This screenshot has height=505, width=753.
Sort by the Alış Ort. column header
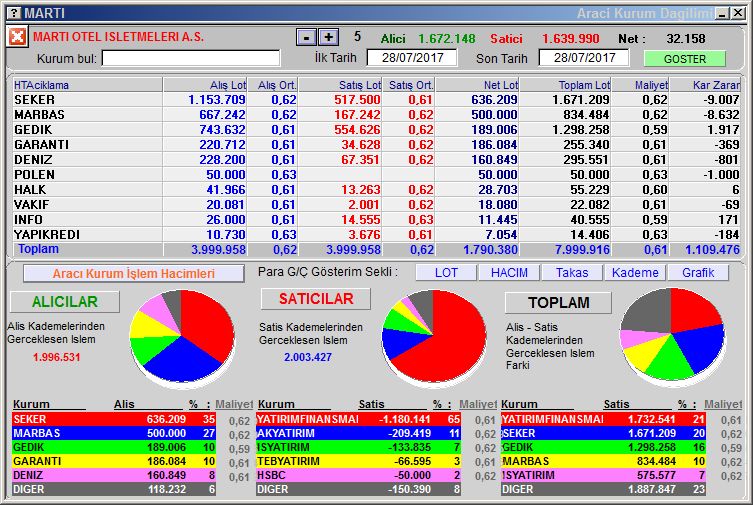[273, 85]
